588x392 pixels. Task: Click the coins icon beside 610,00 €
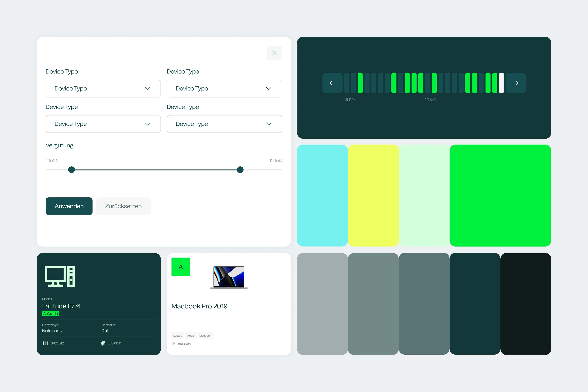pyautogui.click(x=103, y=343)
